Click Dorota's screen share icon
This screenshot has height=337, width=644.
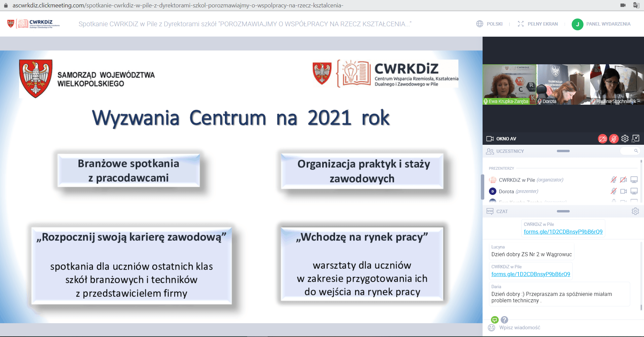click(x=634, y=191)
